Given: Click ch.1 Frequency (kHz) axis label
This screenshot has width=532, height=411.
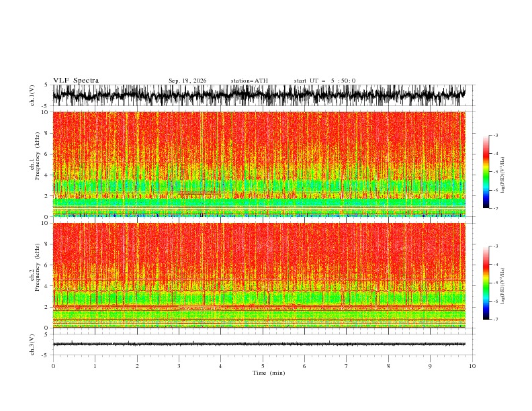Looking at the screenshot, I should click(x=35, y=164).
